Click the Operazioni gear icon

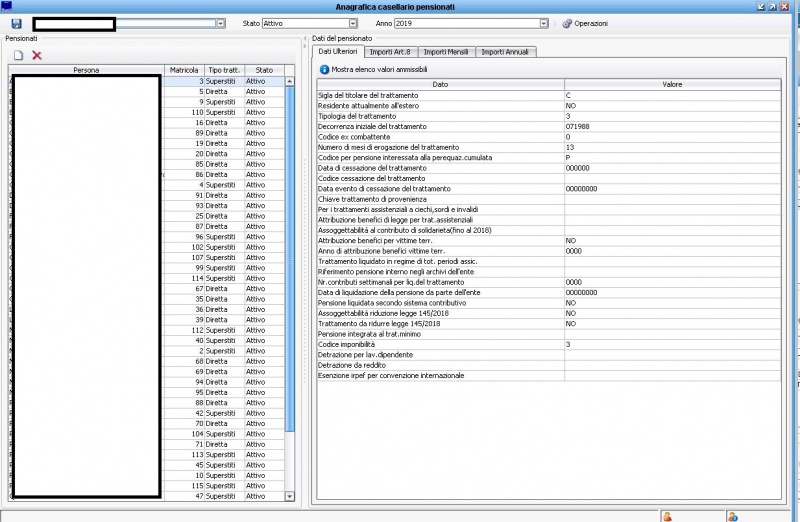567,23
